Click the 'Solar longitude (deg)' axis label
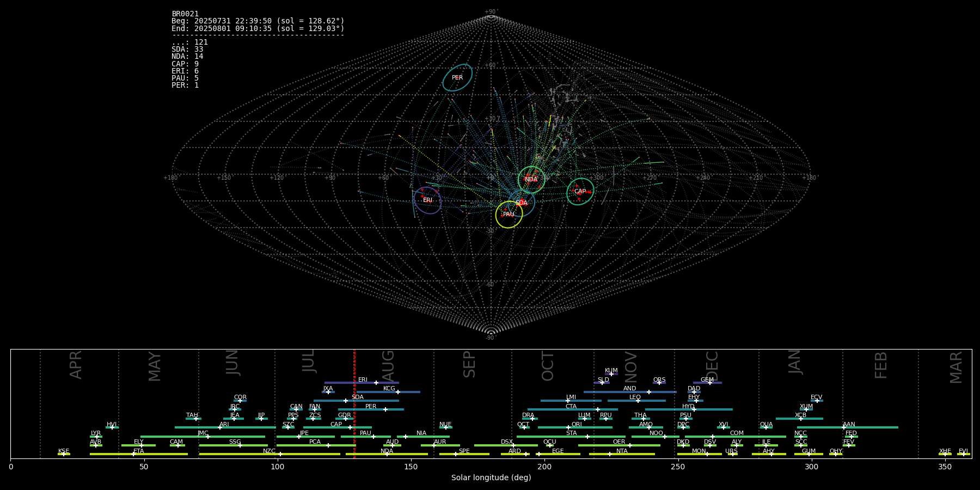The width and height of the screenshot is (980, 490). click(491, 477)
